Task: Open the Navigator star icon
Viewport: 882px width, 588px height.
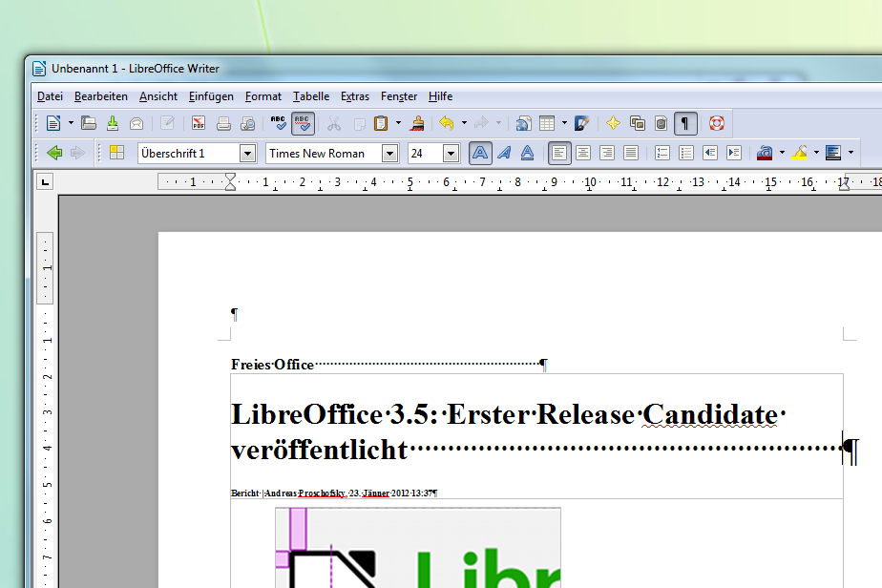Action: pyautogui.click(x=613, y=123)
